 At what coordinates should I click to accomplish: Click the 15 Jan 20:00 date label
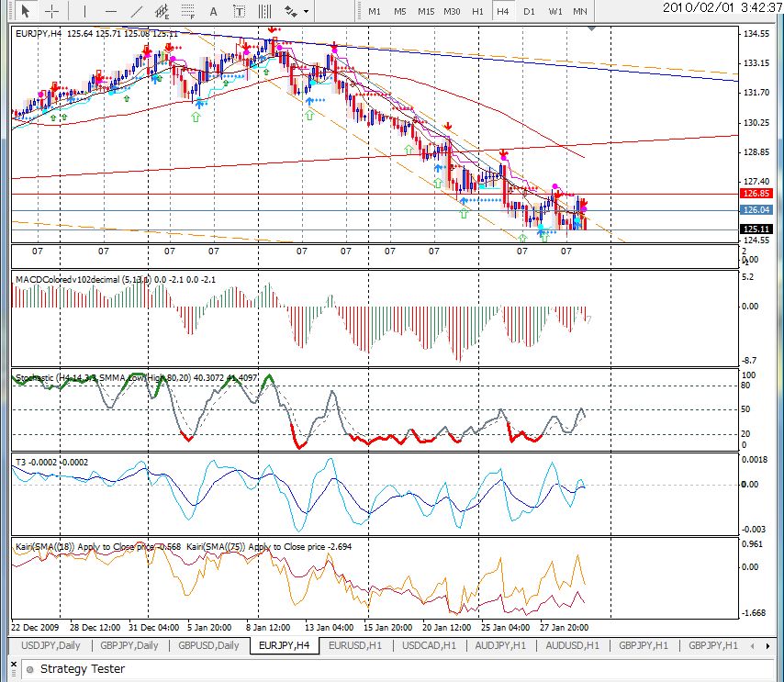(x=388, y=627)
